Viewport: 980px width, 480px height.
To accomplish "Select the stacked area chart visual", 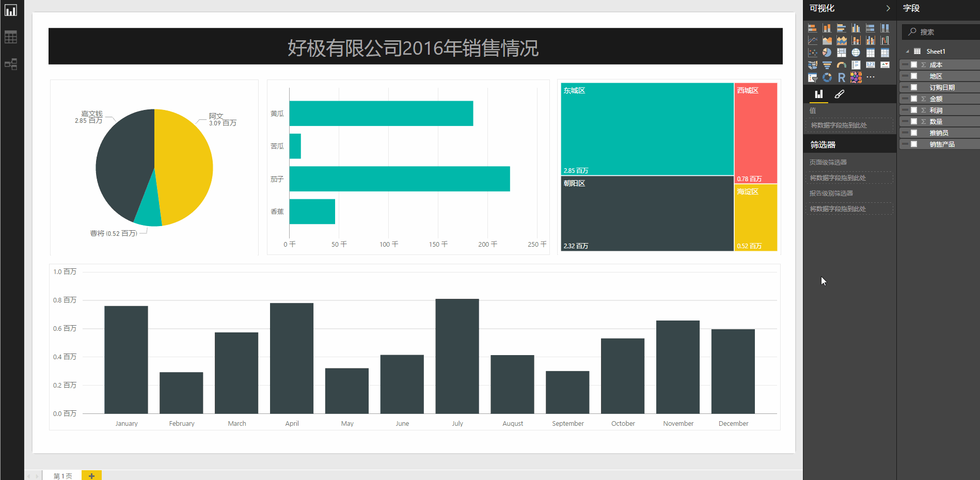I will [x=841, y=40].
